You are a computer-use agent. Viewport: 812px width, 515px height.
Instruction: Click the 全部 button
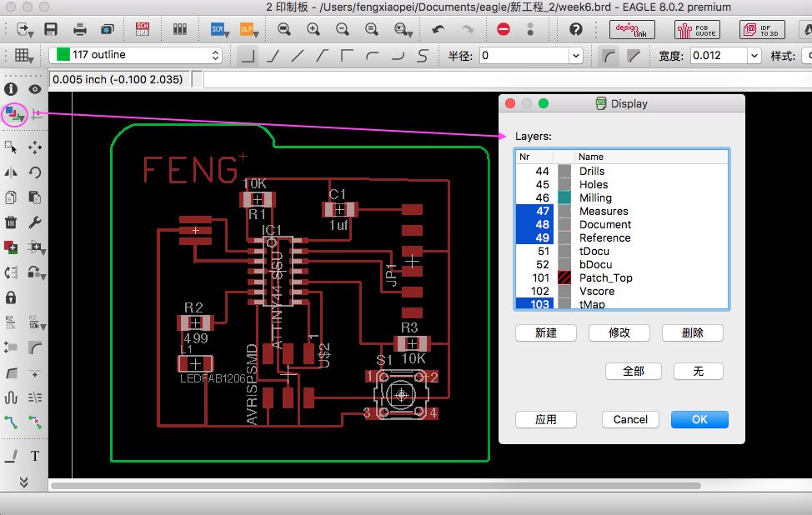634,371
